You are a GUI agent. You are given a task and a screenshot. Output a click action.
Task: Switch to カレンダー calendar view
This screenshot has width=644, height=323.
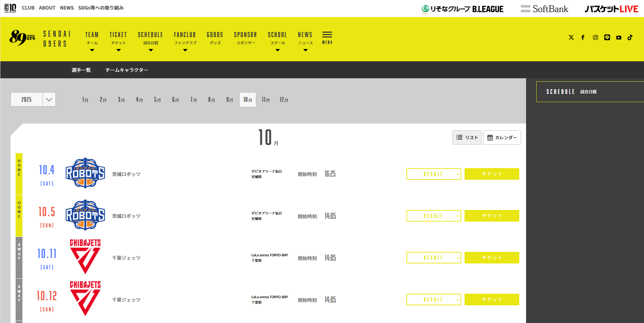coord(502,138)
